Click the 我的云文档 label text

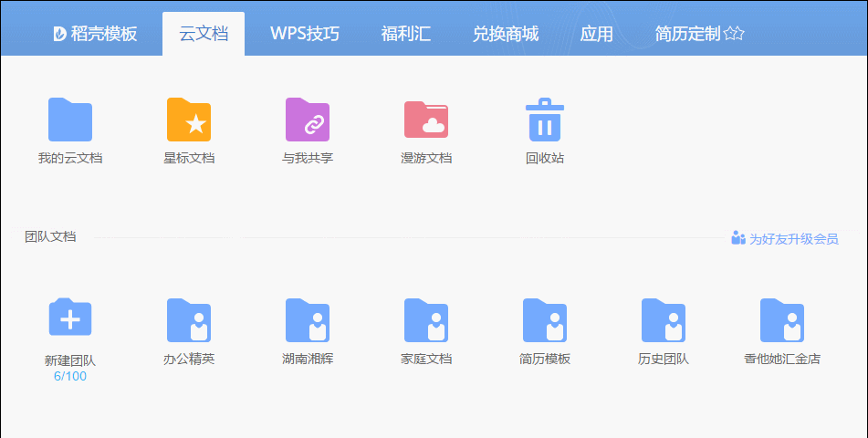tap(69, 159)
